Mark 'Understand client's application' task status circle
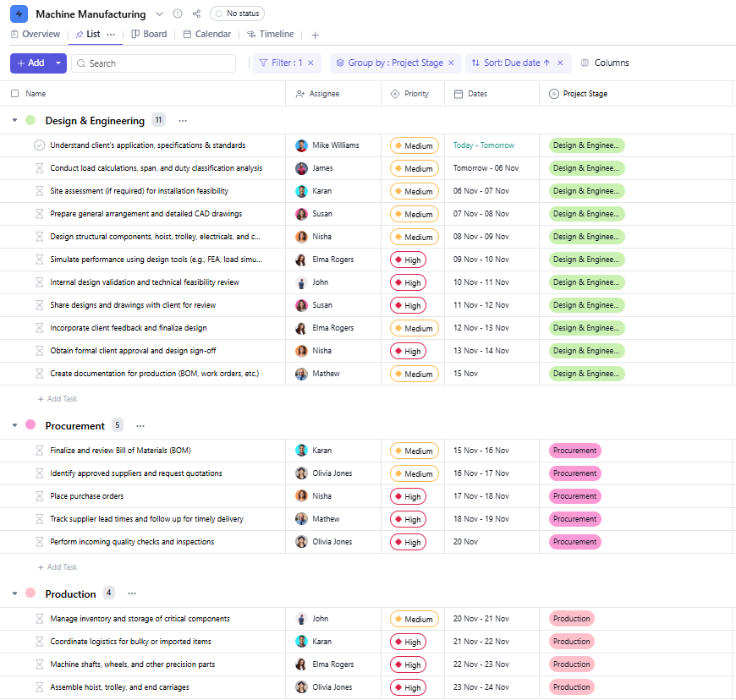The image size is (736, 700). 39,145
